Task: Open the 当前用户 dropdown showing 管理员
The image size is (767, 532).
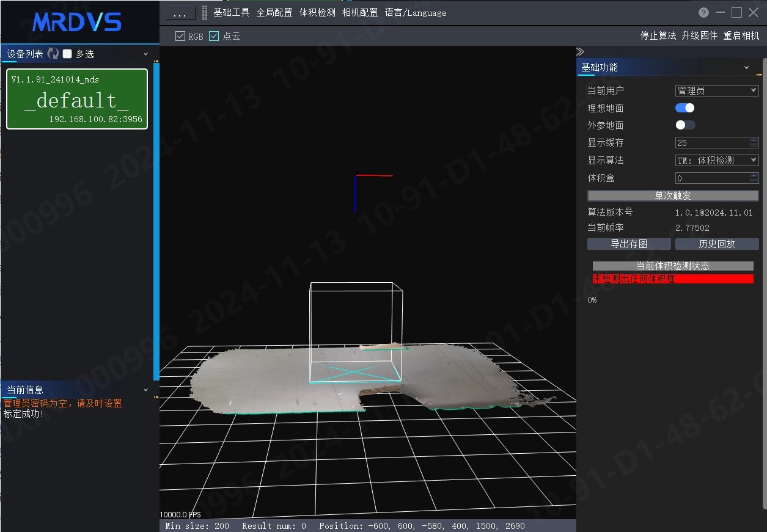Action: (x=717, y=90)
